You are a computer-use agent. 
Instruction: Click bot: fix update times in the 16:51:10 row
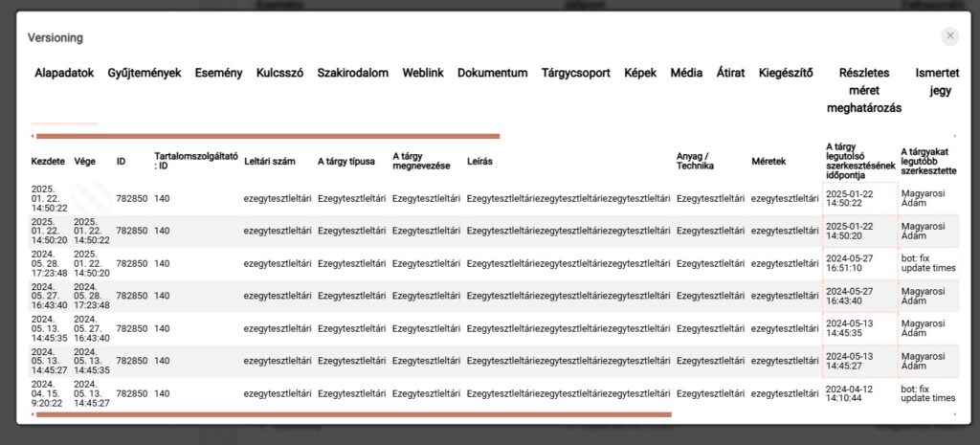point(928,264)
